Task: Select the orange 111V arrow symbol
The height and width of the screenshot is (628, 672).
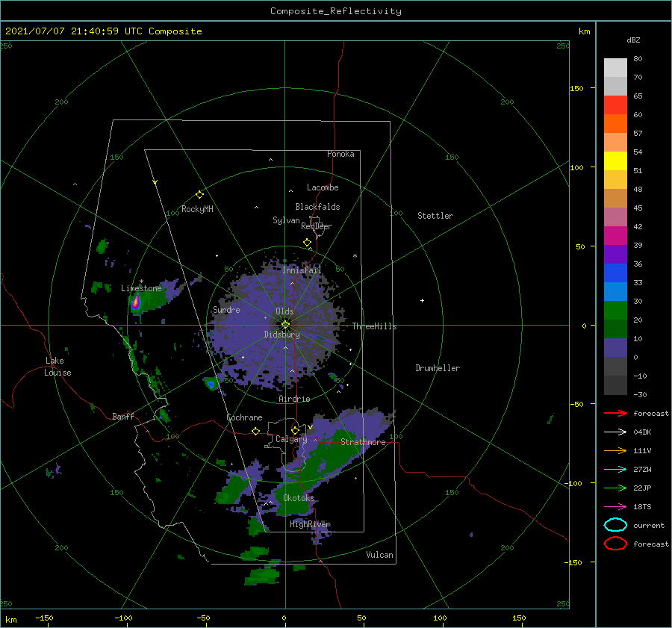Action: (615, 450)
